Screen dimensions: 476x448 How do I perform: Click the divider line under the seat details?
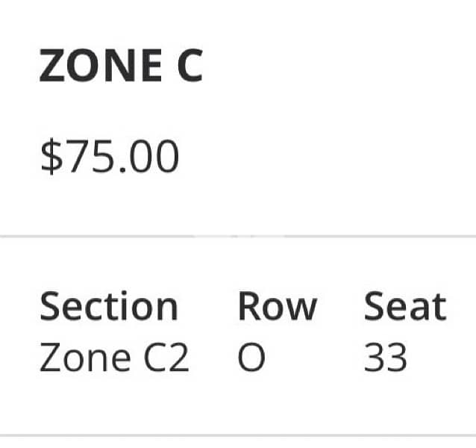(x=238, y=435)
